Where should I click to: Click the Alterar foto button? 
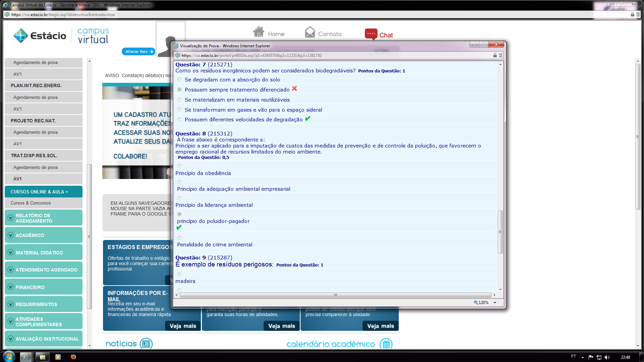coord(139,52)
